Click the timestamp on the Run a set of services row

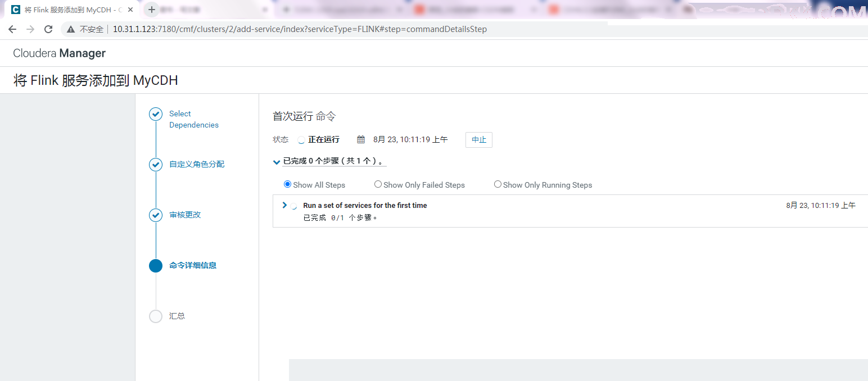[821, 206]
